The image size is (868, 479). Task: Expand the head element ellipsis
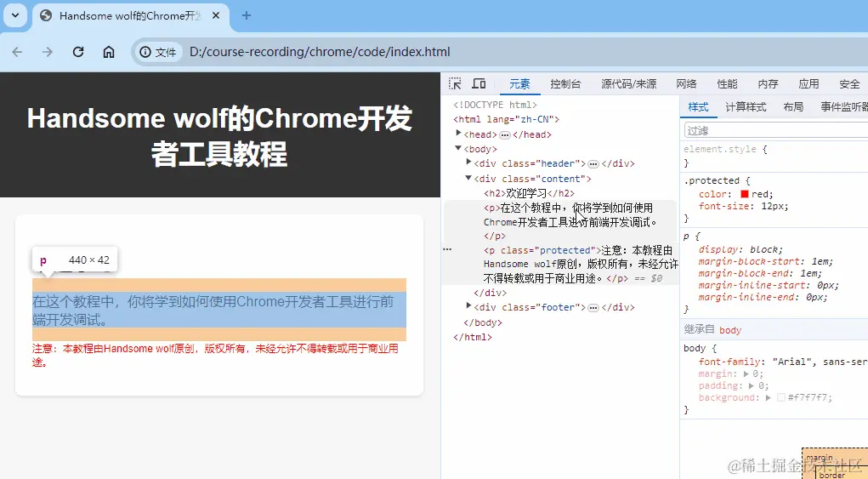(505, 134)
